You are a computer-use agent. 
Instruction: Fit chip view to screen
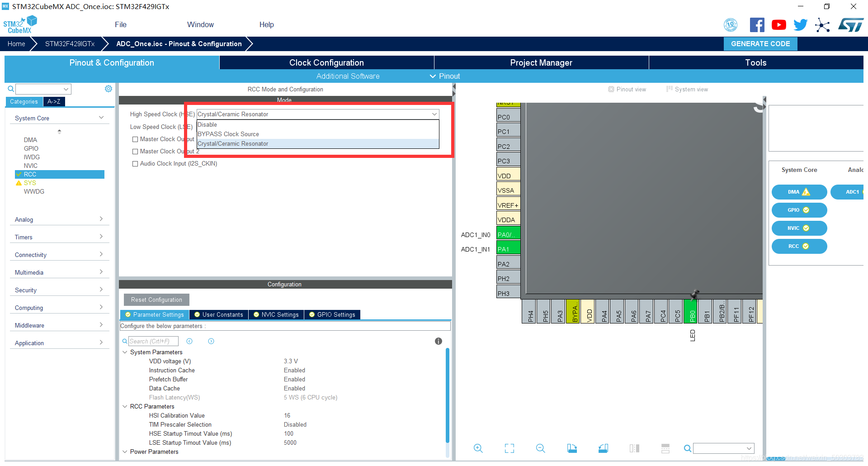tap(509, 448)
